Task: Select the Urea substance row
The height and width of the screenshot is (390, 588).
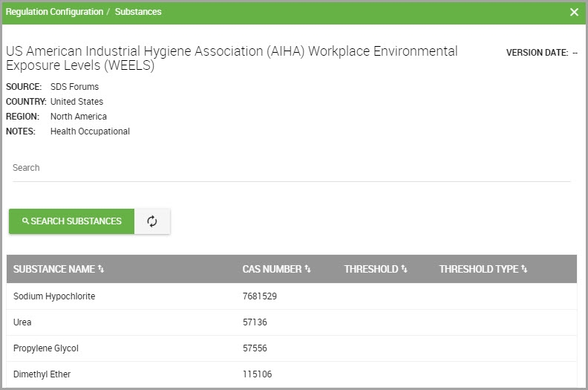Action: pos(292,322)
